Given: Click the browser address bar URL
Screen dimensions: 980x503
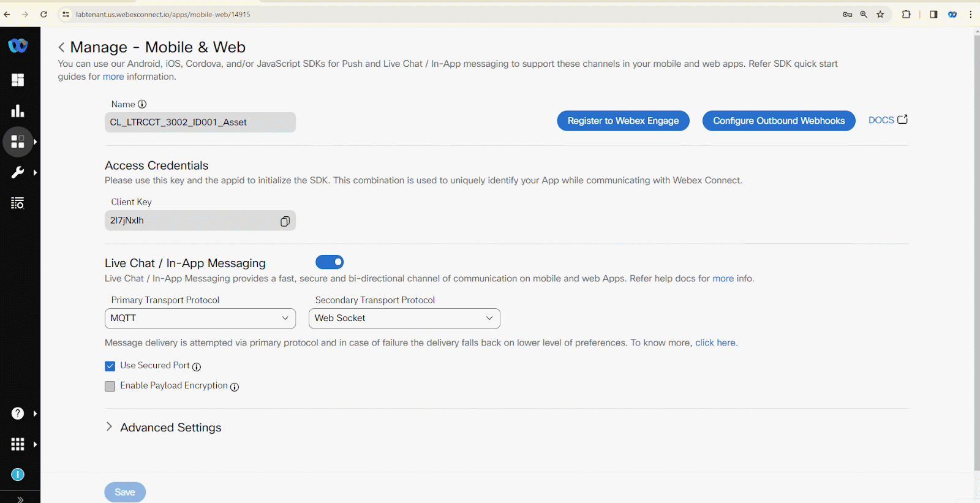Looking at the screenshot, I should click(x=163, y=14).
